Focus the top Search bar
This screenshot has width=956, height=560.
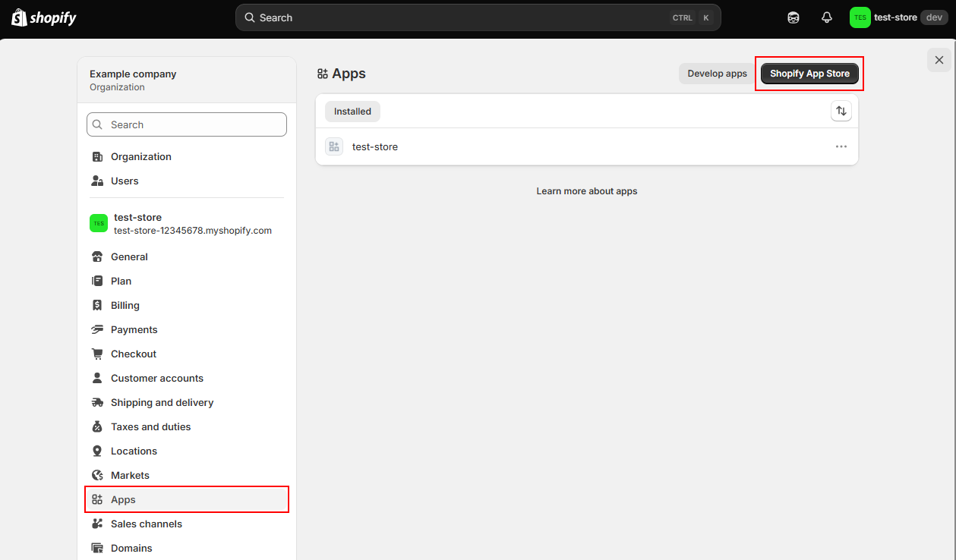pos(478,17)
